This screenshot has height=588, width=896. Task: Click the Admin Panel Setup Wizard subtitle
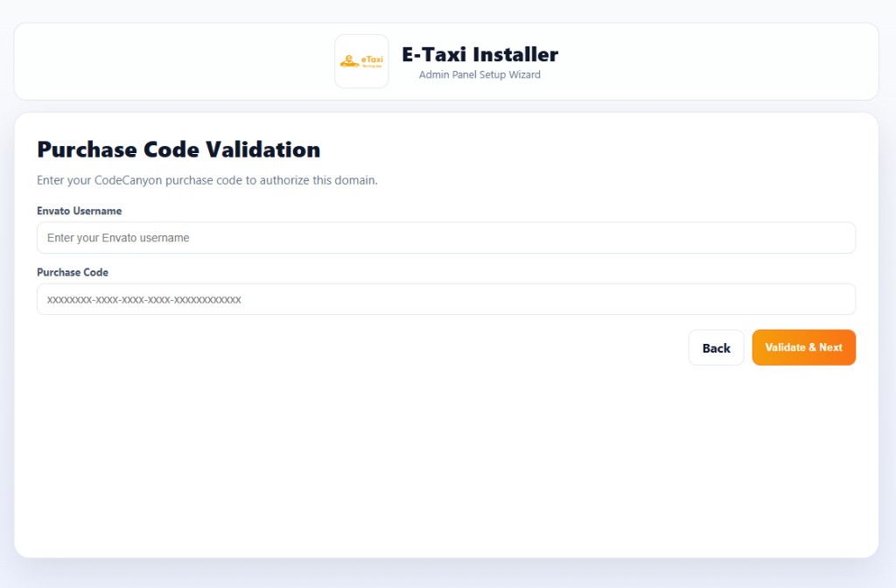click(479, 75)
